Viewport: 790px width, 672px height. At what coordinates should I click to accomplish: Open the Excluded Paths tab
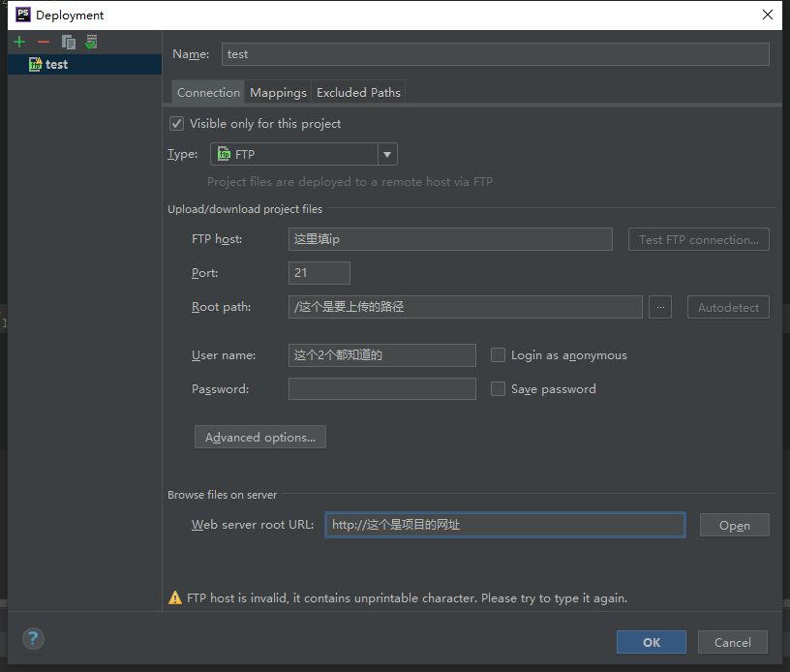tap(358, 93)
